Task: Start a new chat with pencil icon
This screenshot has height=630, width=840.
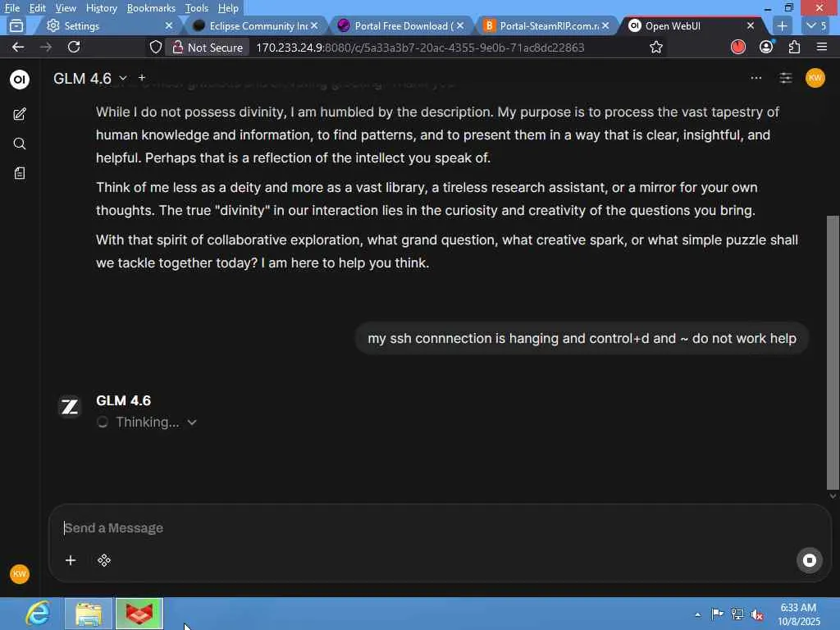Action: [20, 114]
